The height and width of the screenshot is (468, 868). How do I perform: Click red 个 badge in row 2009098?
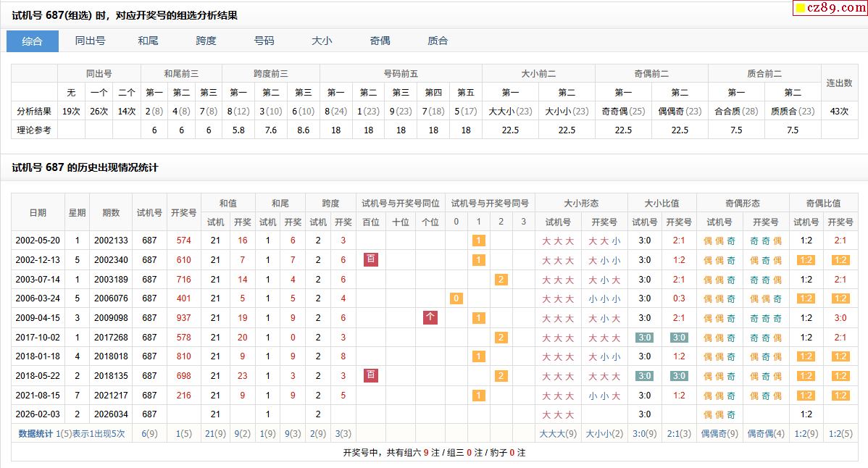pos(430,318)
